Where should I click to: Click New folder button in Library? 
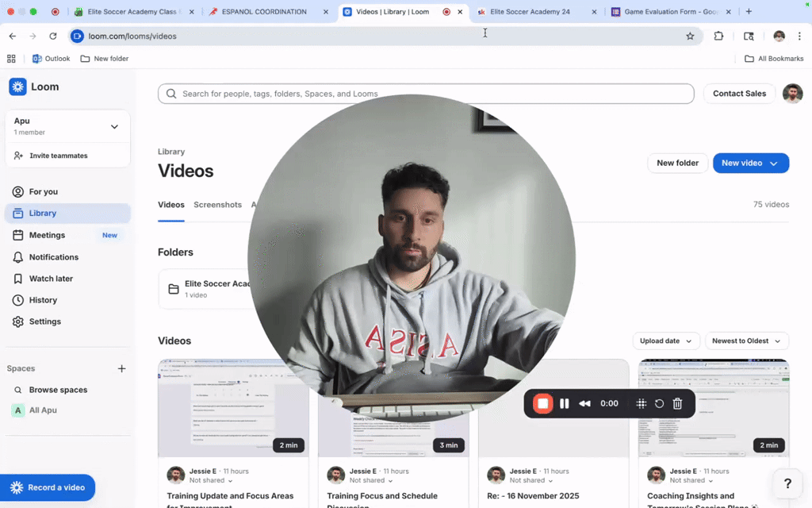pos(677,163)
